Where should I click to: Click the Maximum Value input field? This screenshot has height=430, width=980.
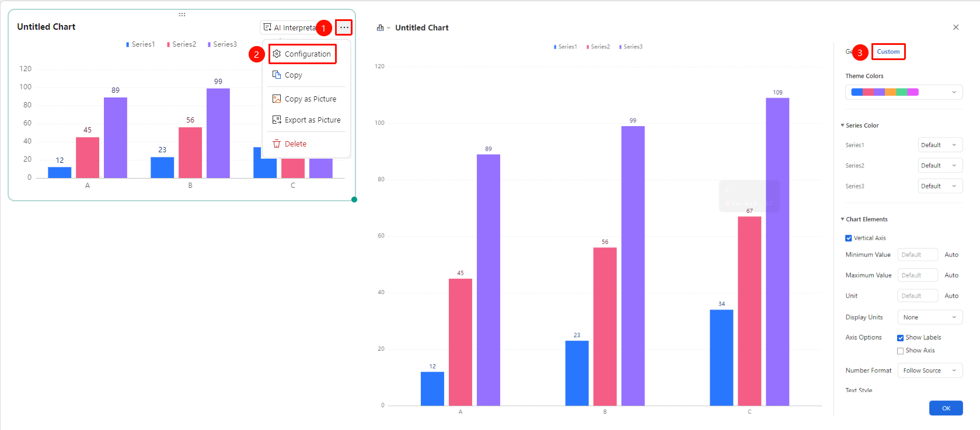[x=918, y=275]
